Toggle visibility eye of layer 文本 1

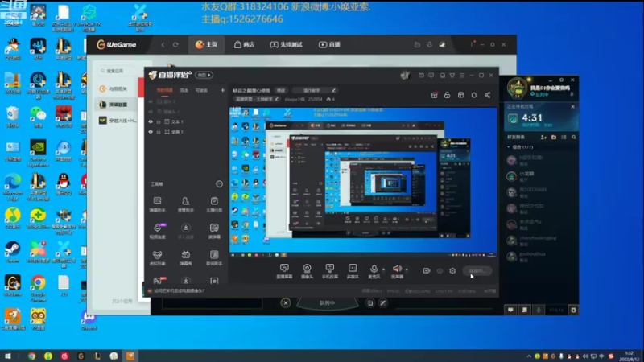click(x=151, y=122)
